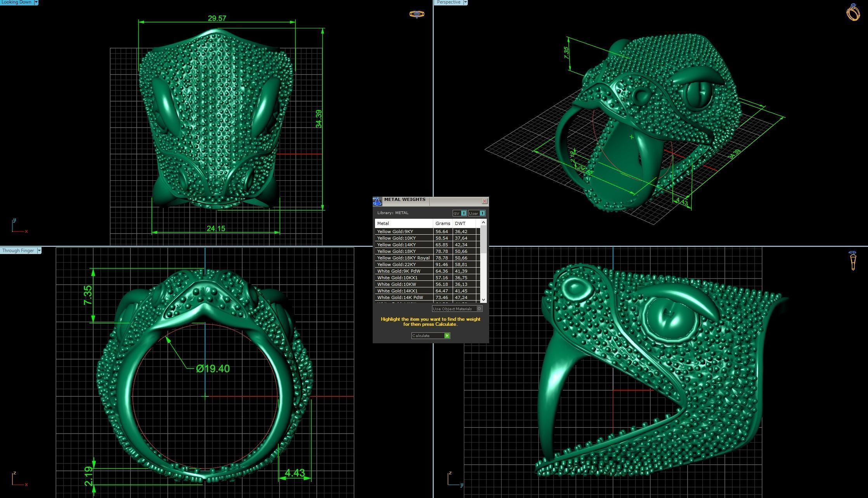Click the 58,81 DWT value
Viewport: 868px width, 498px height.
(x=461, y=265)
